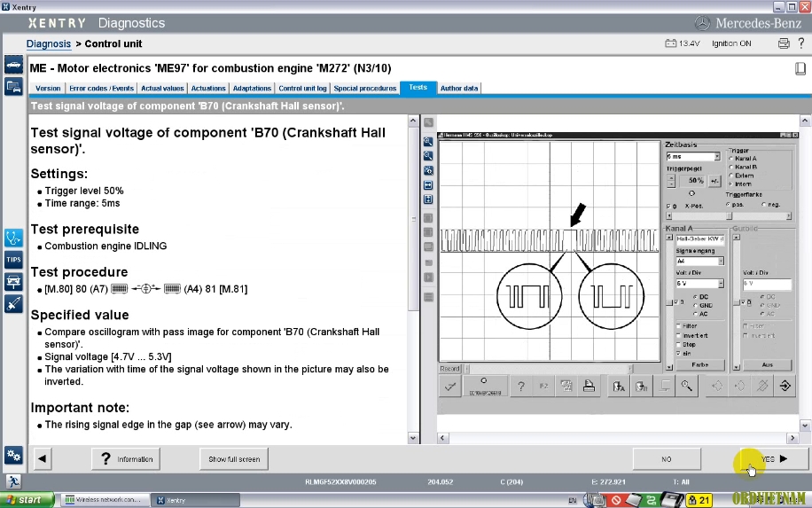812x508 pixels.
Task: Toggle the Filter checkbox in Kanal A
Action: pos(678,326)
